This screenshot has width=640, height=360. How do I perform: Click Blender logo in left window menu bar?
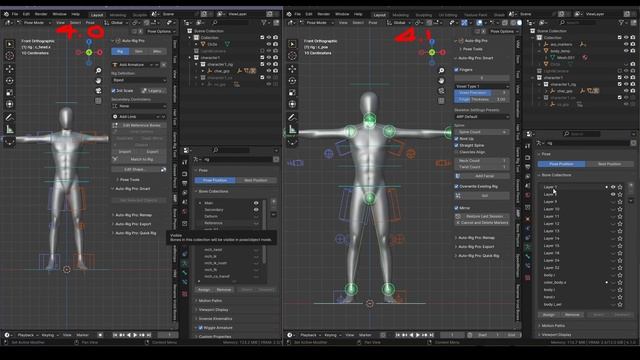coord(7,14)
